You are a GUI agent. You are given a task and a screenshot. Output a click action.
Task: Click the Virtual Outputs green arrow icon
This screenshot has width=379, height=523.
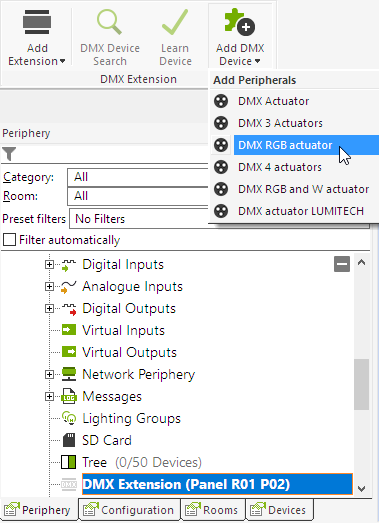click(69, 352)
